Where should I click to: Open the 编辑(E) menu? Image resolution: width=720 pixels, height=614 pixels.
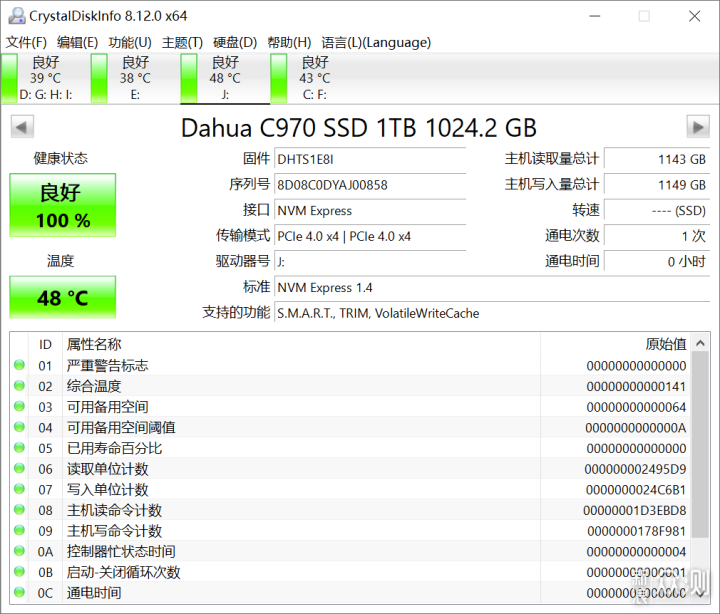tap(77, 43)
